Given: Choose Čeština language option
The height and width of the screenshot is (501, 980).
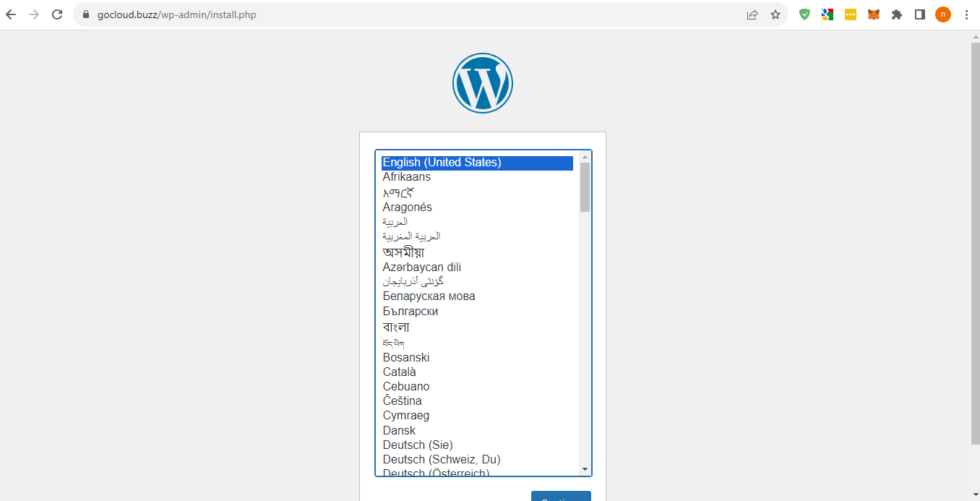Looking at the screenshot, I should [x=477, y=401].
